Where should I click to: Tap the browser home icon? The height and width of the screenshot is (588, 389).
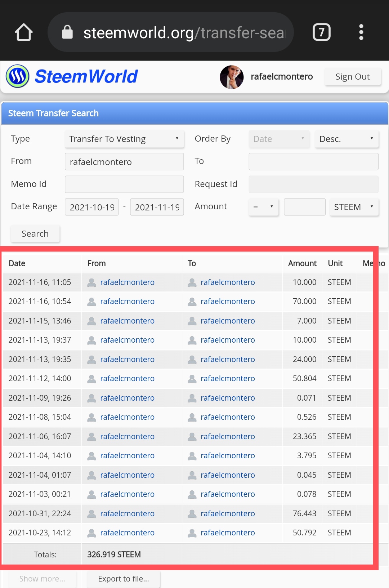pyautogui.click(x=24, y=32)
